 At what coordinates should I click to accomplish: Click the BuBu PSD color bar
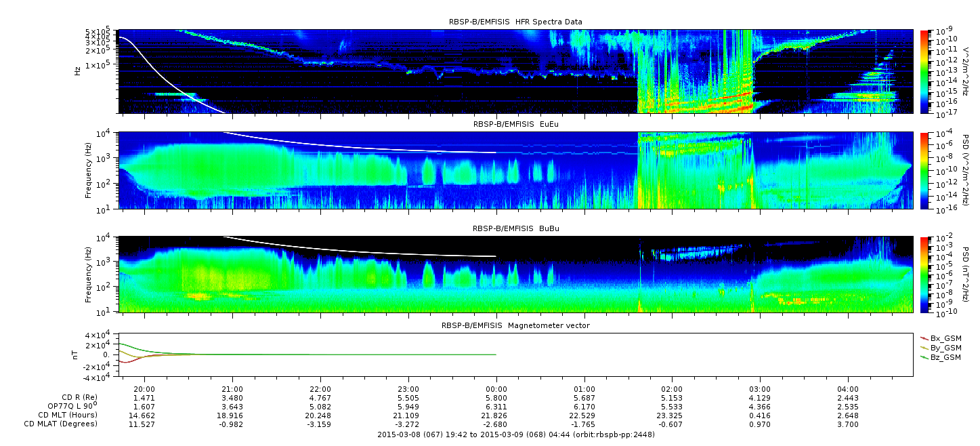(924, 275)
